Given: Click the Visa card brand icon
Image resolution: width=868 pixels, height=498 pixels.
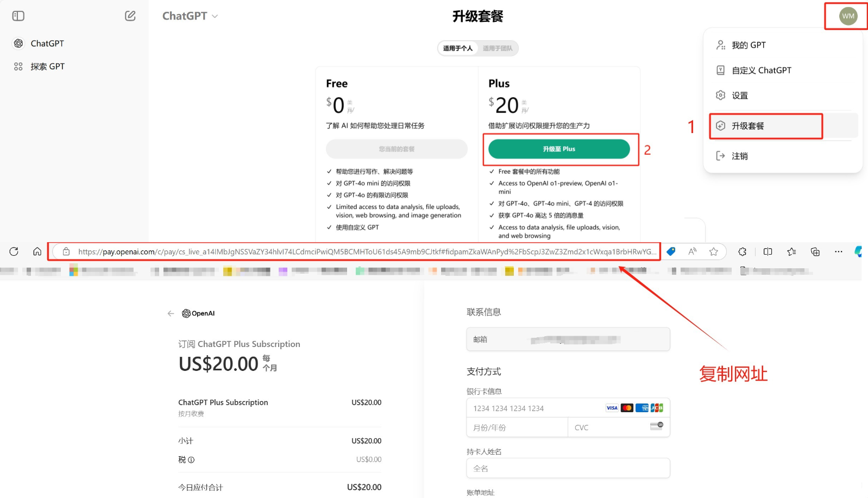Looking at the screenshot, I should pos(612,408).
